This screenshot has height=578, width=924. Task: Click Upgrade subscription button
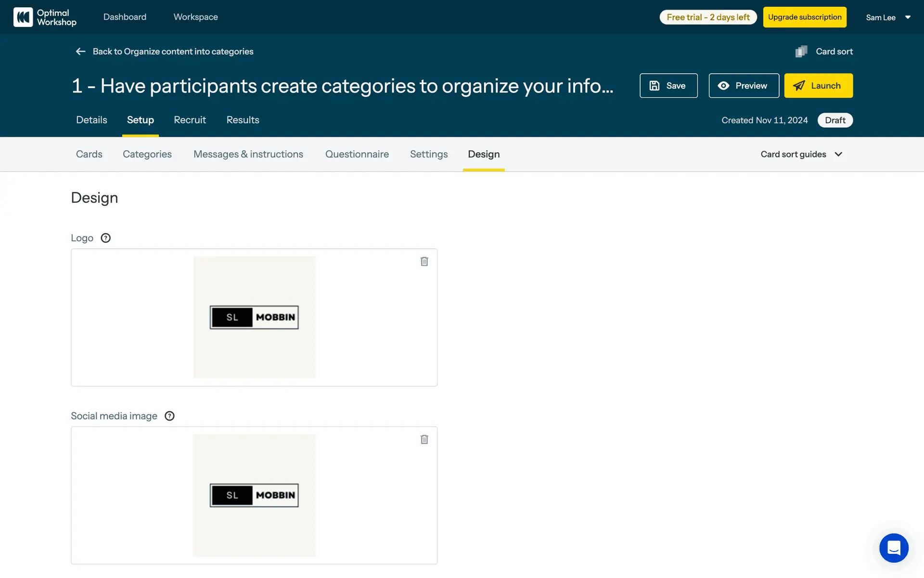[x=805, y=17]
